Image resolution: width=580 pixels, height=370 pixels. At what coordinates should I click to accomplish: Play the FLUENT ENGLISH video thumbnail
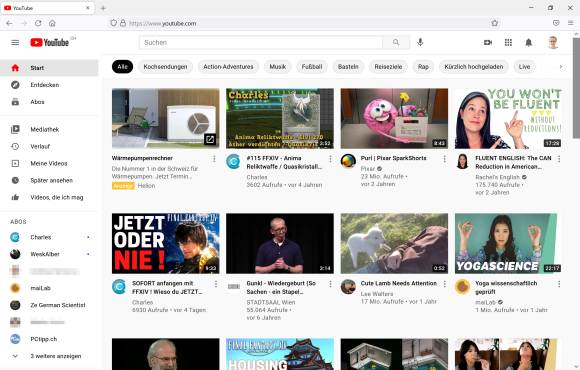coord(509,118)
